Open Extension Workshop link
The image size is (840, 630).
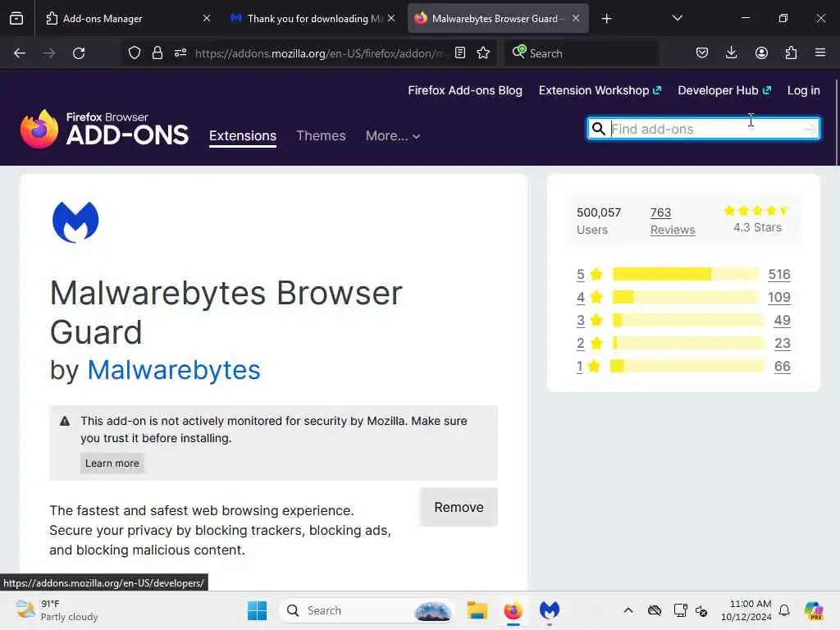600,90
